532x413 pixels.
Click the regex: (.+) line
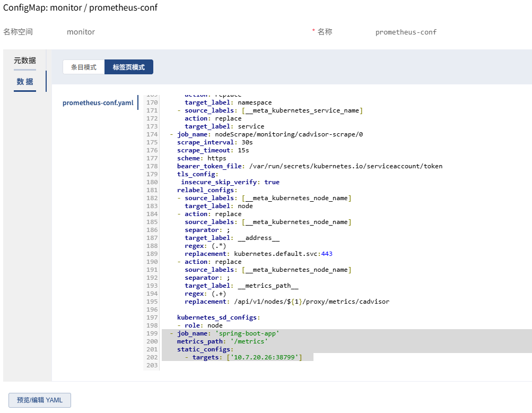(x=205, y=294)
